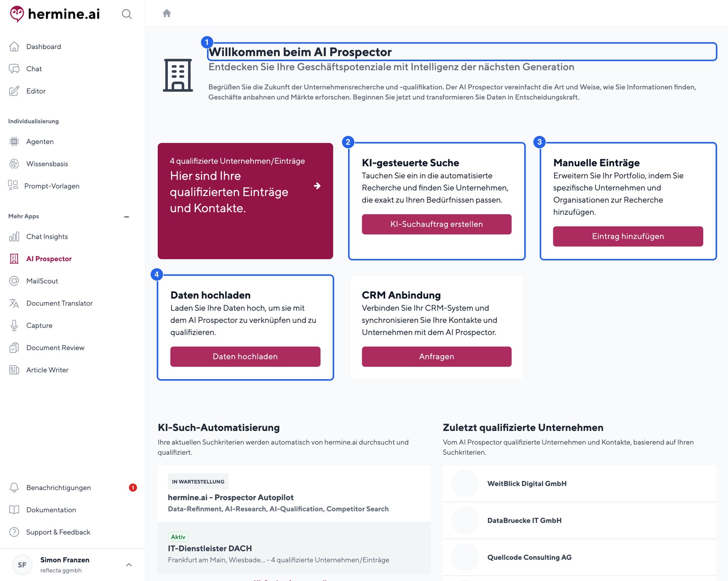Screen dimensions: 728x581
Task: Click the Editor pencil icon
Action: pyautogui.click(x=14, y=91)
